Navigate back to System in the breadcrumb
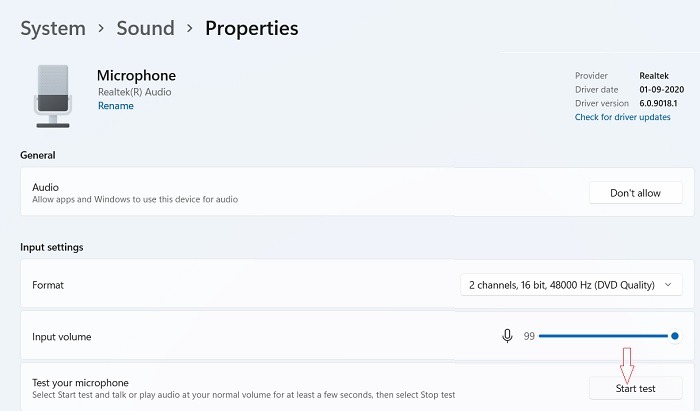The height and width of the screenshot is (411, 700). (x=53, y=28)
